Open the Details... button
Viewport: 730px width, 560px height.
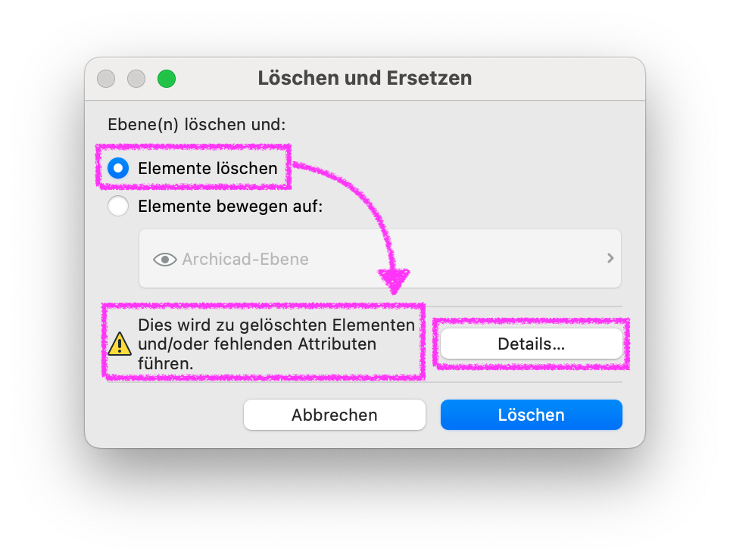(531, 344)
